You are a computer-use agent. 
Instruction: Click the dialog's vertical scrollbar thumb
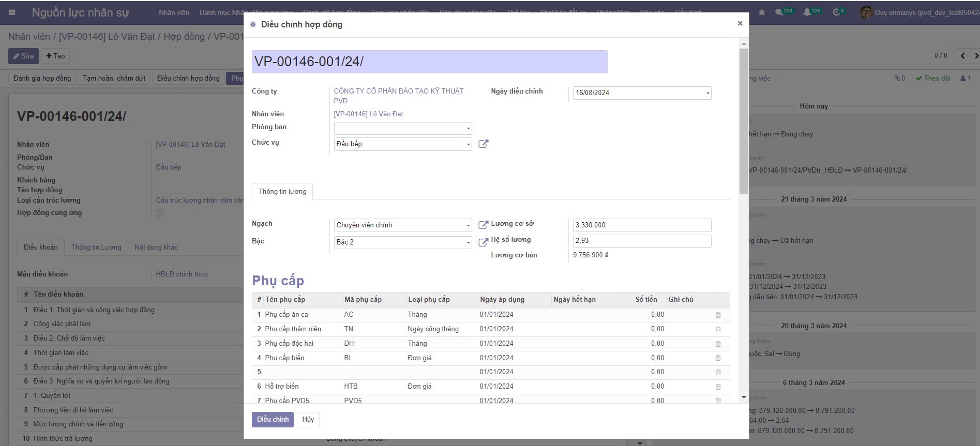click(744, 121)
